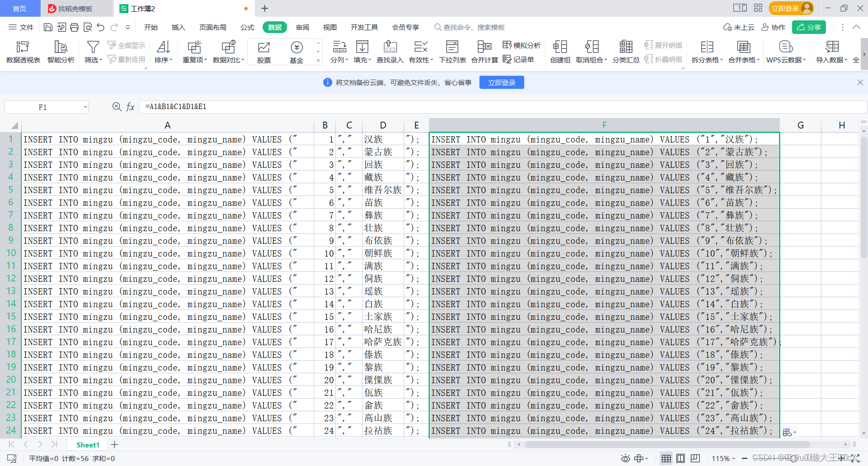Viewport: 868px width, 466px height.
Task: Click the search command box 查找命令
Action: [x=470, y=27]
